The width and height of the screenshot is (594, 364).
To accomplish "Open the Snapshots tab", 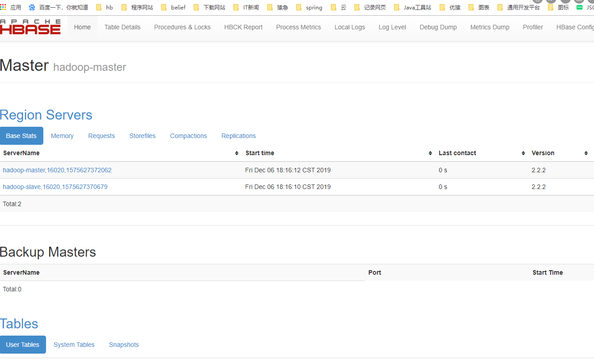I will pos(123,345).
